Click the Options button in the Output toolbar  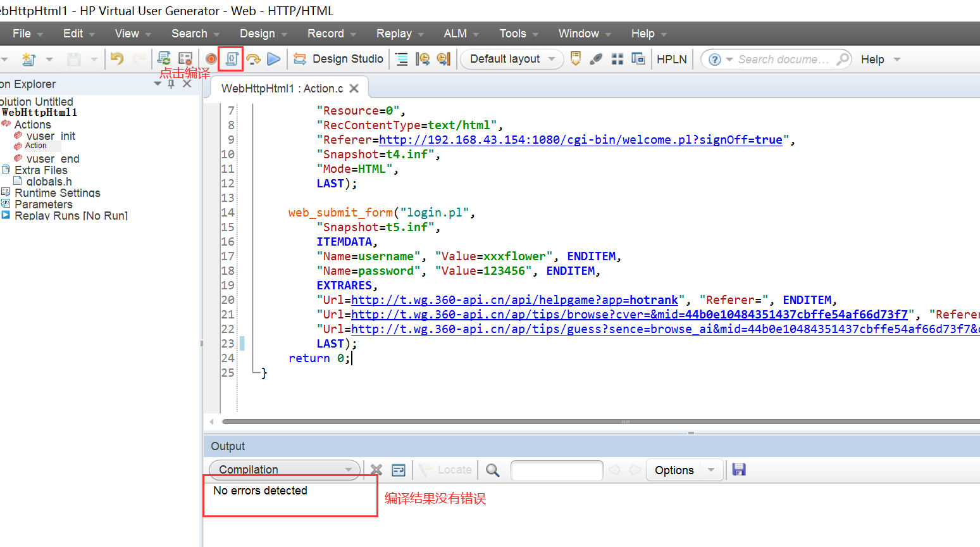(674, 470)
